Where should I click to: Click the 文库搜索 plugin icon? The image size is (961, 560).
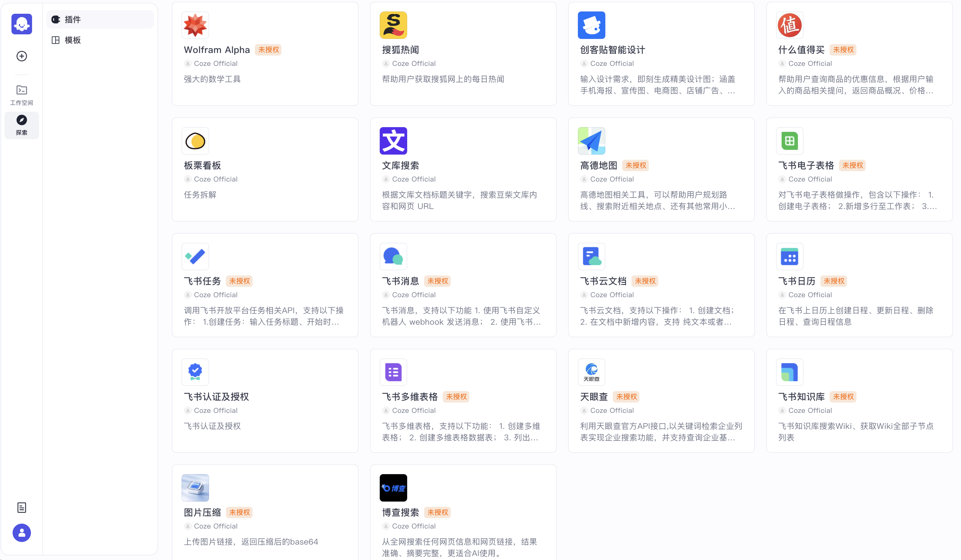pyautogui.click(x=393, y=141)
